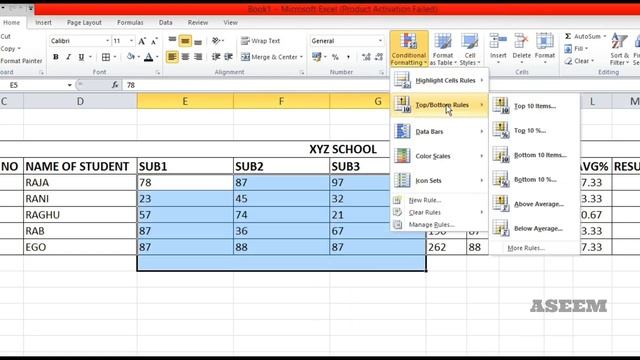Toggle Middle Align button
The width and height of the screenshot is (640, 360).
[185, 40]
